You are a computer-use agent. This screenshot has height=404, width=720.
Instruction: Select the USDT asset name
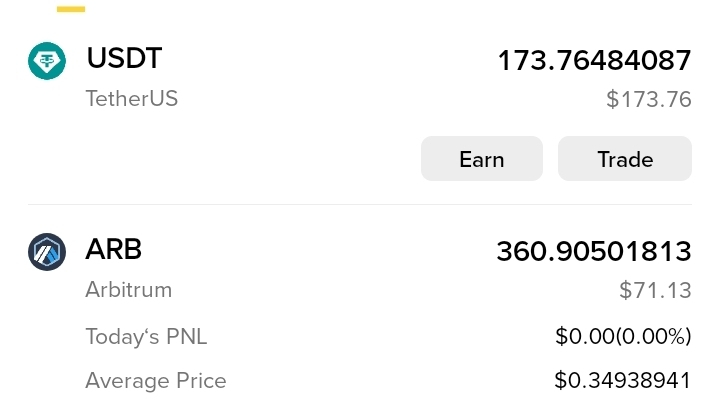pyautogui.click(x=124, y=59)
